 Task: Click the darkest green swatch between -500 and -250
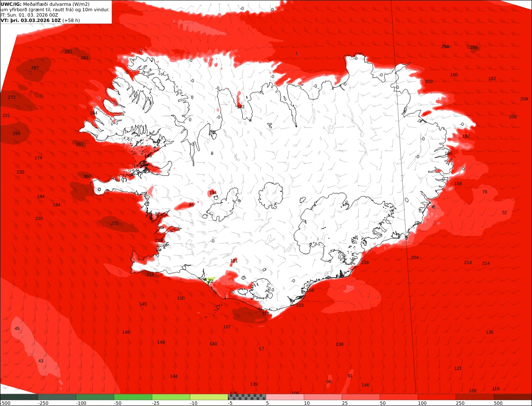(19, 397)
